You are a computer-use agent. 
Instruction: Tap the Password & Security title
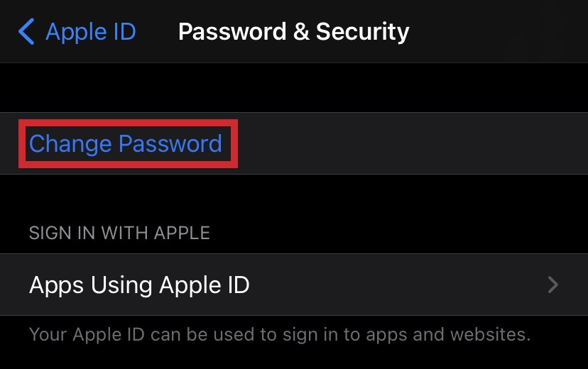click(x=293, y=32)
